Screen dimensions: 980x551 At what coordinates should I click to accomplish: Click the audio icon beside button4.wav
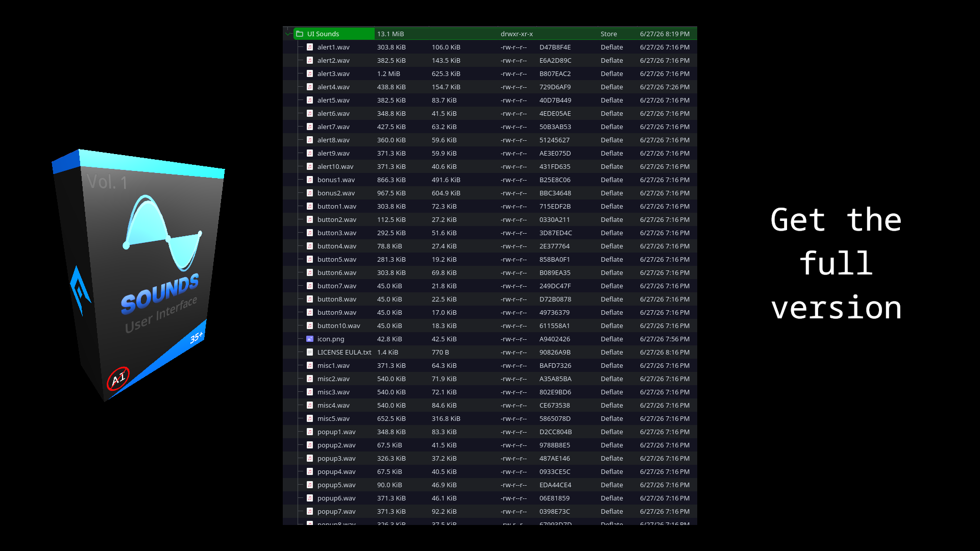(x=309, y=246)
